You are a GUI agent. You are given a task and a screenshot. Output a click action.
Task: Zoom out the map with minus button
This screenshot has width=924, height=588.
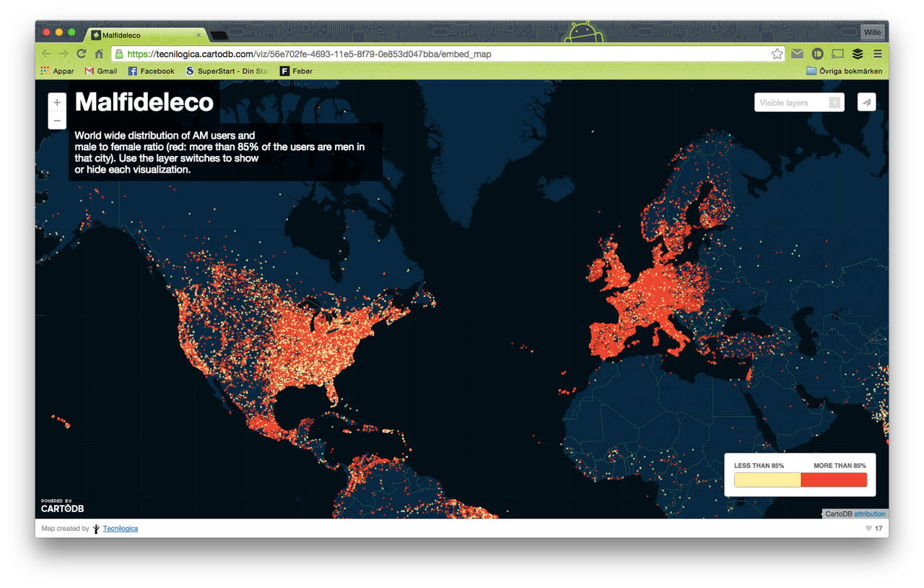tap(57, 121)
